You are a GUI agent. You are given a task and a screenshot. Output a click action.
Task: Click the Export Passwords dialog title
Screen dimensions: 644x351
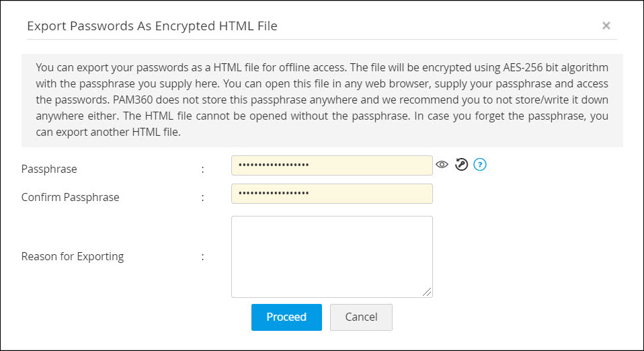pyautogui.click(x=152, y=26)
